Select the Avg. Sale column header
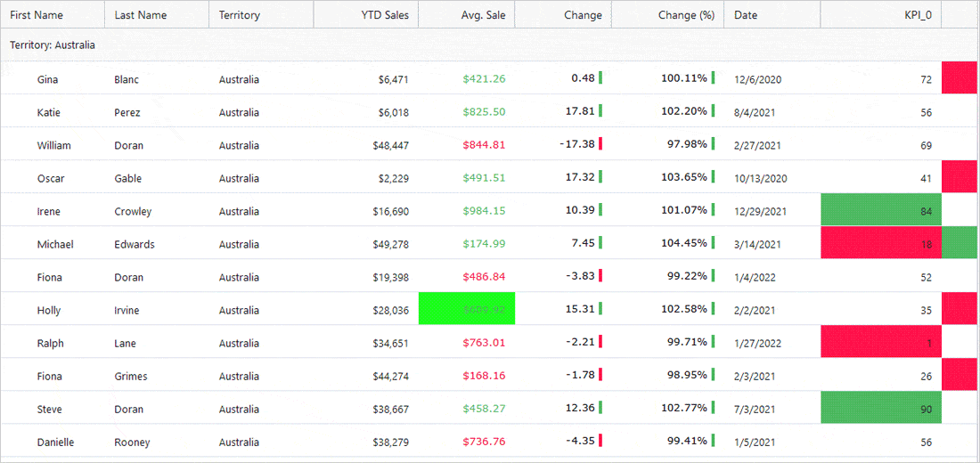980x463 pixels. [x=483, y=15]
